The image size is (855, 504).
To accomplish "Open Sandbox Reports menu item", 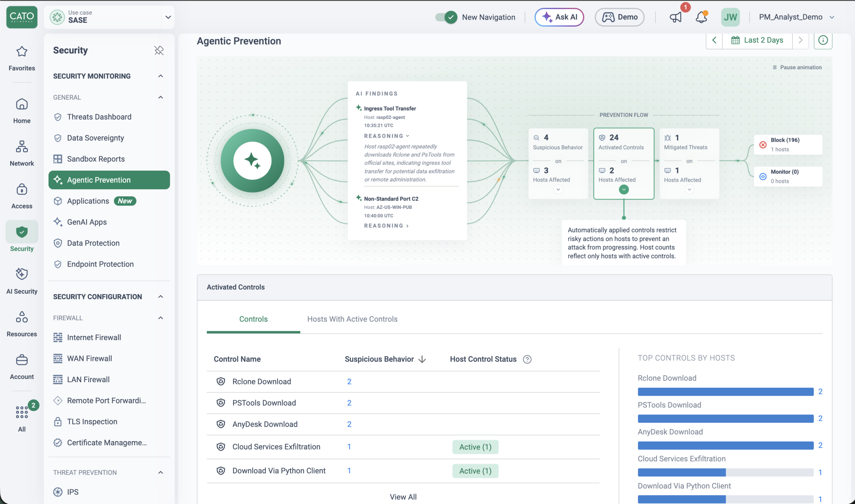I will point(109,159).
